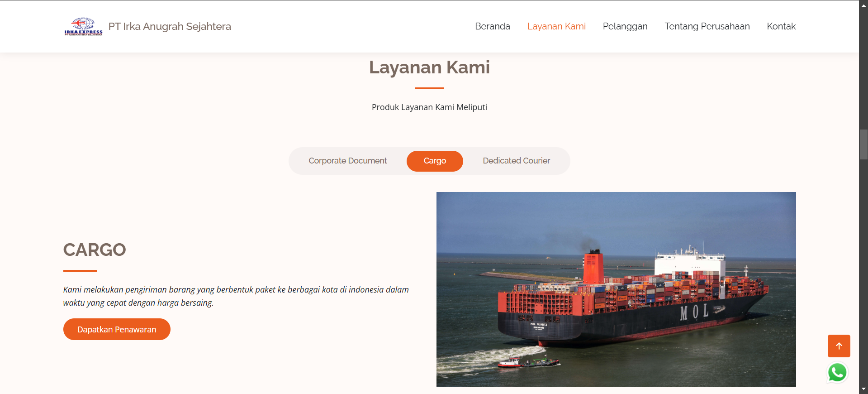Click the scrollbar down arrow
Image resolution: width=868 pixels, height=394 pixels.
863,389
